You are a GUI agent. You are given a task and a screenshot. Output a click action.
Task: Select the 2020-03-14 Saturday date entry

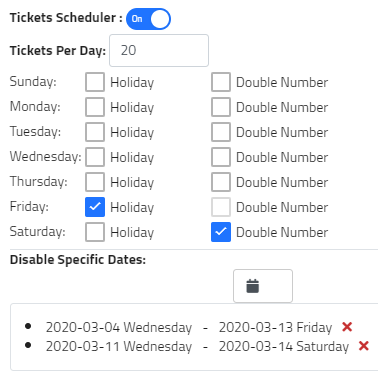pyautogui.click(x=284, y=347)
